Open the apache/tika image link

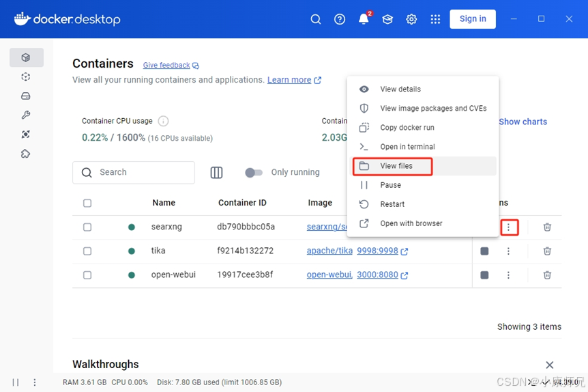(329, 251)
